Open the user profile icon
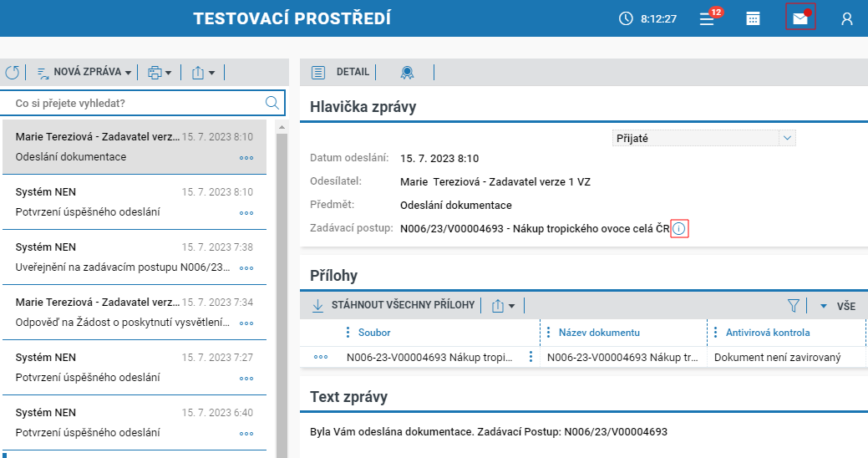This screenshot has width=868, height=458. 846,19
